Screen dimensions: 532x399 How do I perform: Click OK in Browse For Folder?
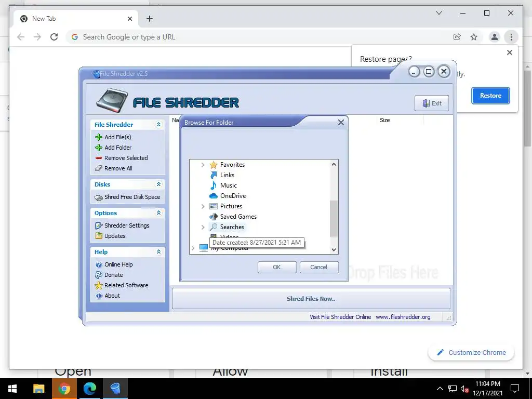277,267
